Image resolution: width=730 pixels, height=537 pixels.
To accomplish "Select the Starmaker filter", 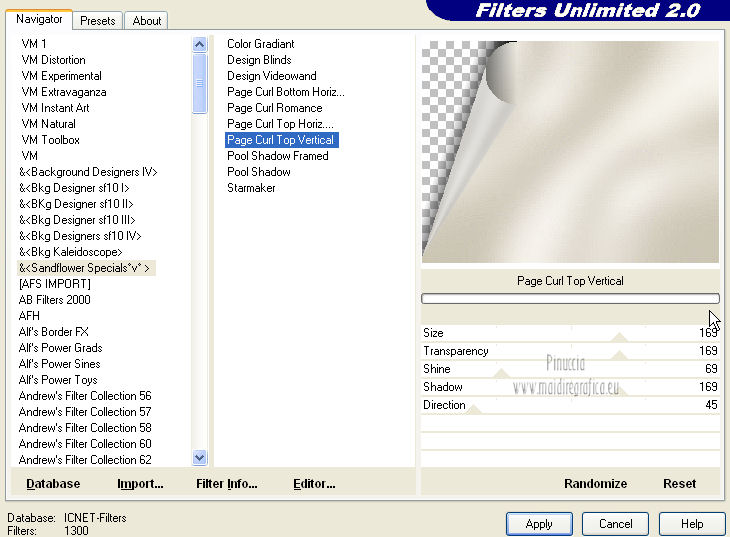I will coord(251,188).
